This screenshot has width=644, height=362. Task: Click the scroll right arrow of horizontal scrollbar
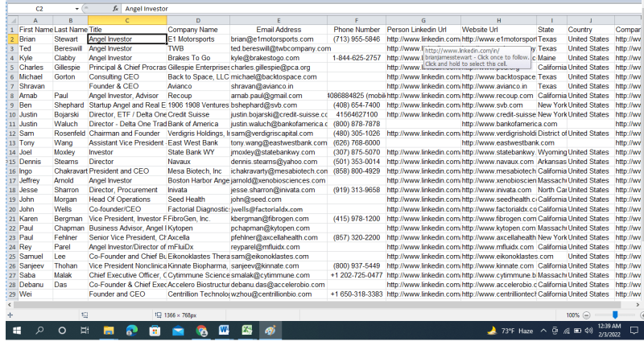click(638, 305)
